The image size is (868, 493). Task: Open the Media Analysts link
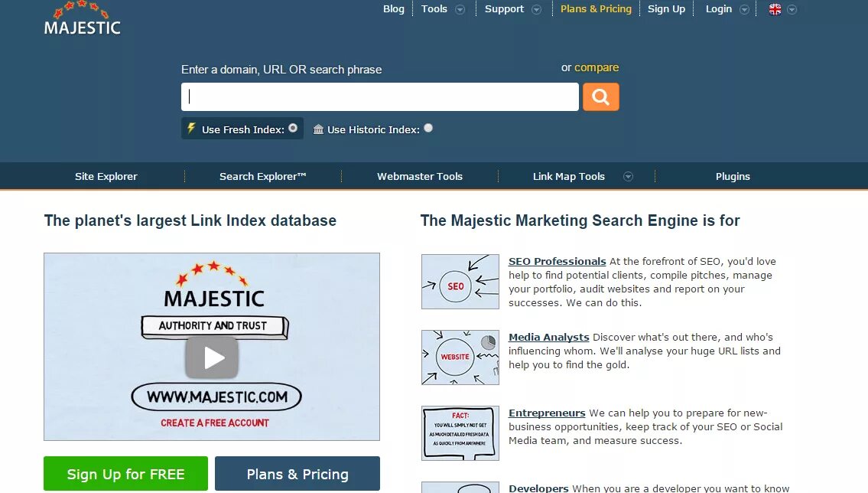point(548,338)
